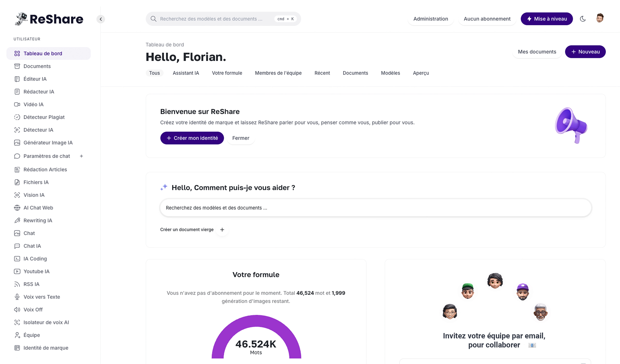Open Éditeur IA from the sidebar
This screenshot has height=364, width=620.
click(49, 79)
